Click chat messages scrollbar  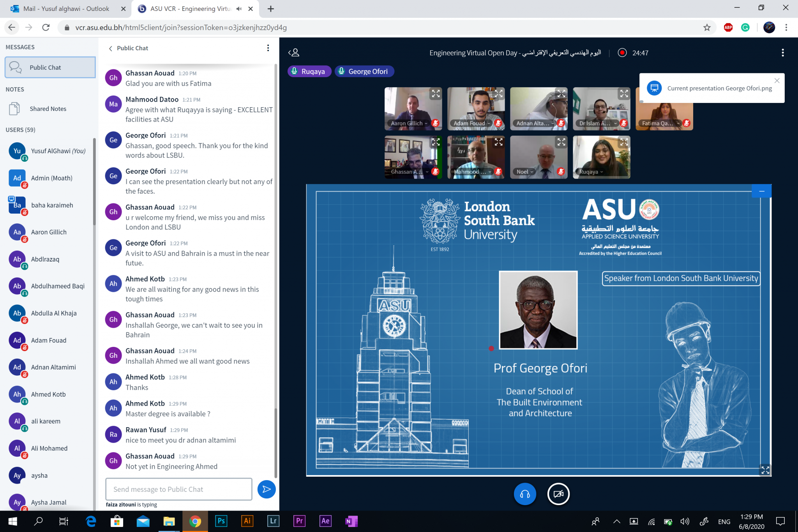click(x=276, y=442)
